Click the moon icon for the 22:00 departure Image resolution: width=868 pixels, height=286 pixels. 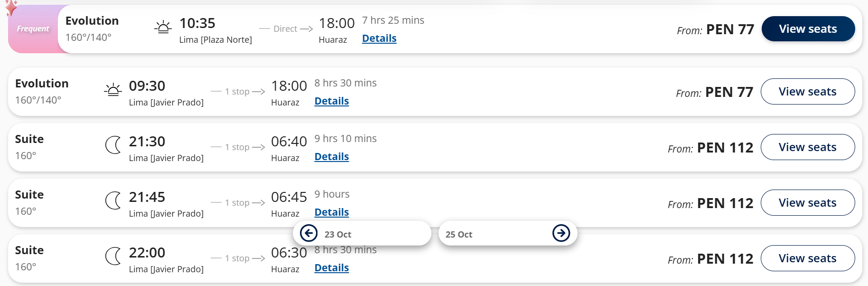click(x=113, y=257)
